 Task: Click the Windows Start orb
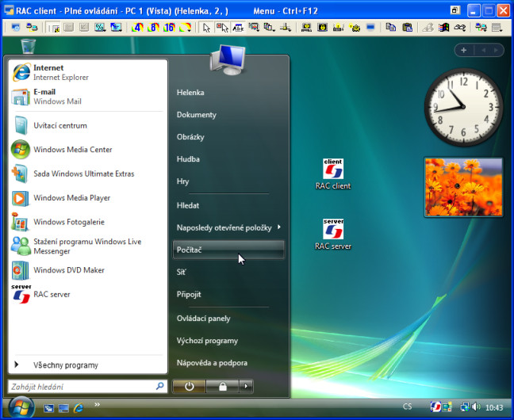click(x=21, y=407)
